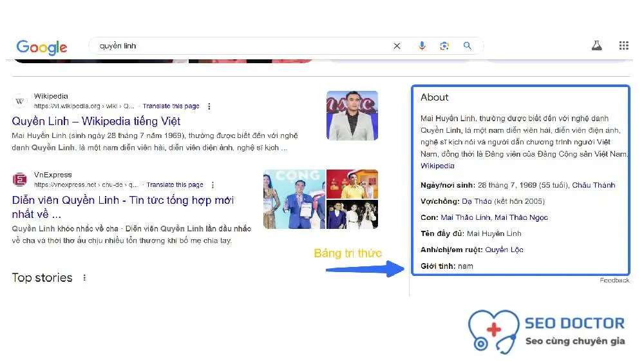Translate the VnExpress result page
The image size is (644, 363).
pos(175,185)
